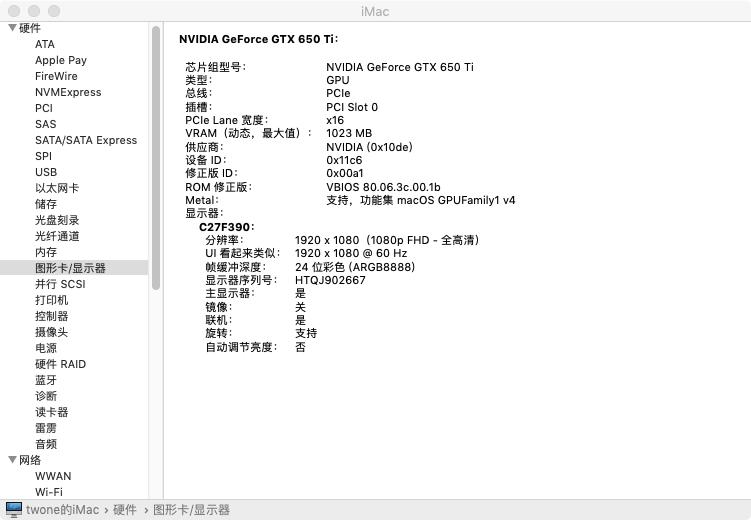
Task: Click the sidebar vertical scrollbar
Action: (156, 158)
